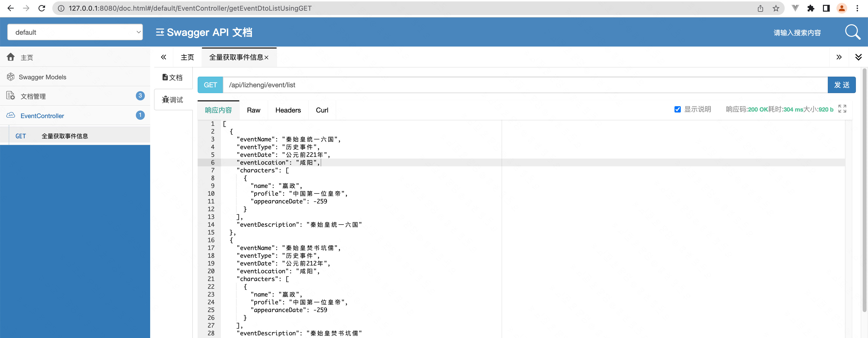Reload the page with refresh icon

click(x=42, y=8)
